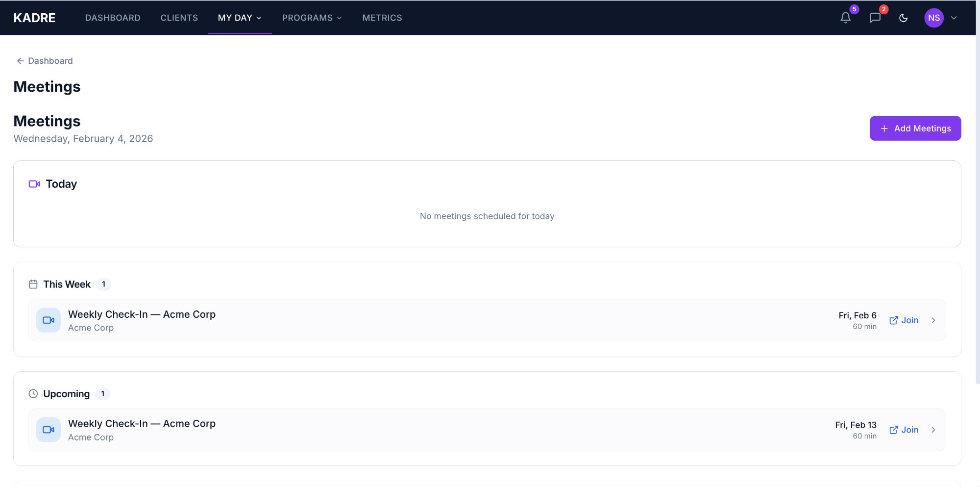The height and width of the screenshot is (487, 980).
Task: Join the Fri, Feb 13 meeting
Action: click(904, 430)
